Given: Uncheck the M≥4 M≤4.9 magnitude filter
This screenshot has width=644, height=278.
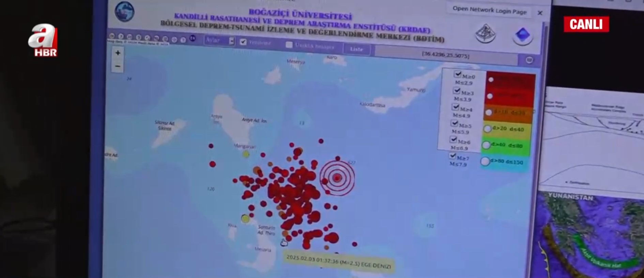Looking at the screenshot, I should coord(456,107).
